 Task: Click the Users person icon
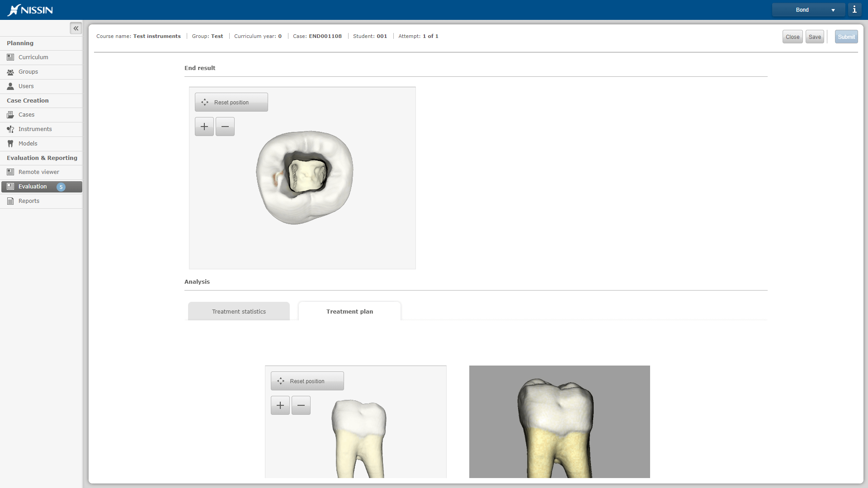tap(10, 86)
